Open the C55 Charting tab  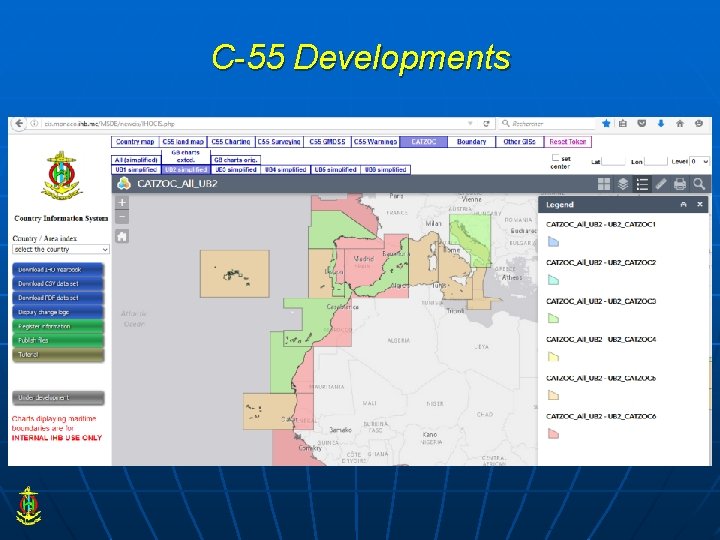click(231, 142)
